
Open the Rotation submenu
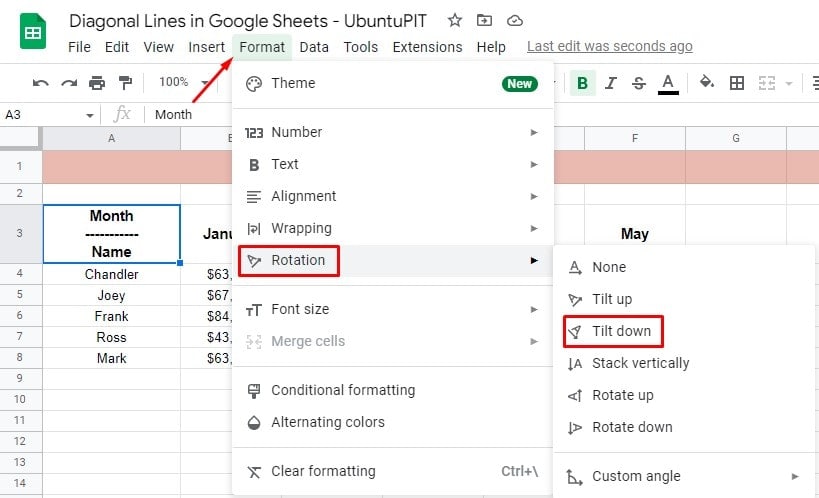click(392, 260)
